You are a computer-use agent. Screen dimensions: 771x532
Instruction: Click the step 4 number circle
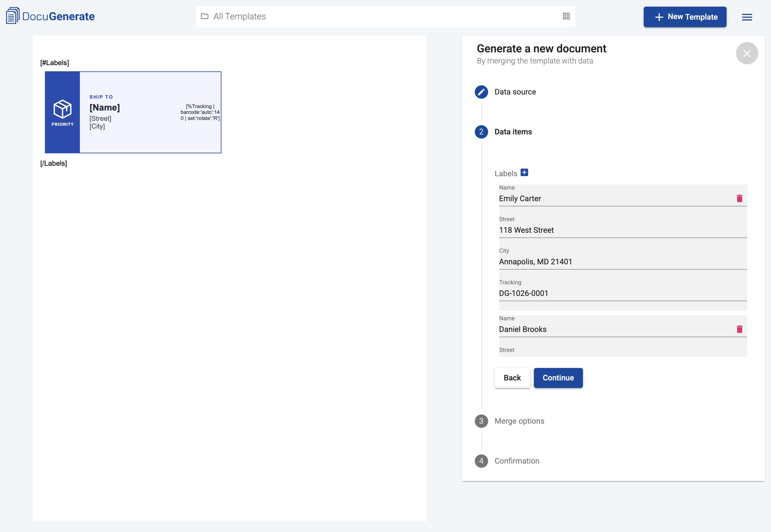pyautogui.click(x=481, y=461)
